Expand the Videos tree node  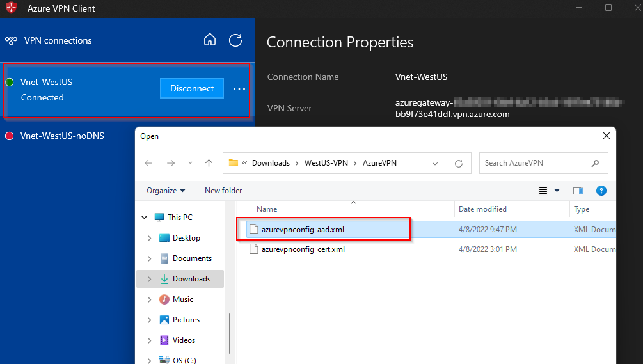coord(149,340)
